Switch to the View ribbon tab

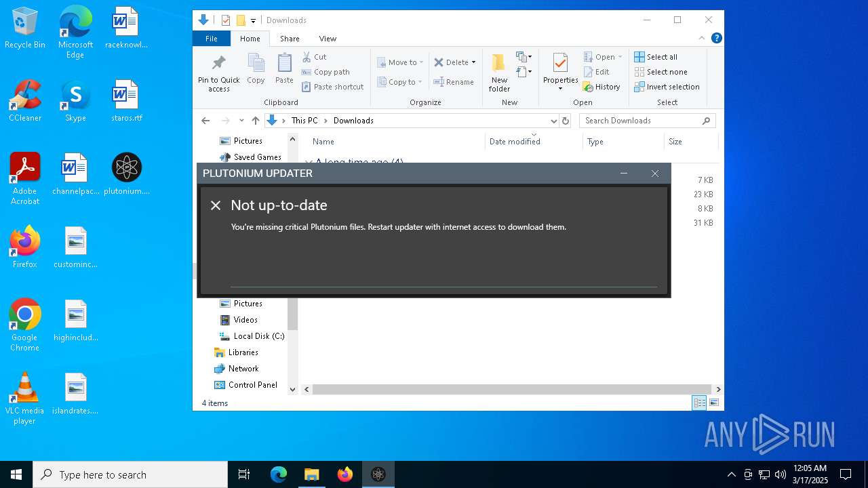coord(328,39)
